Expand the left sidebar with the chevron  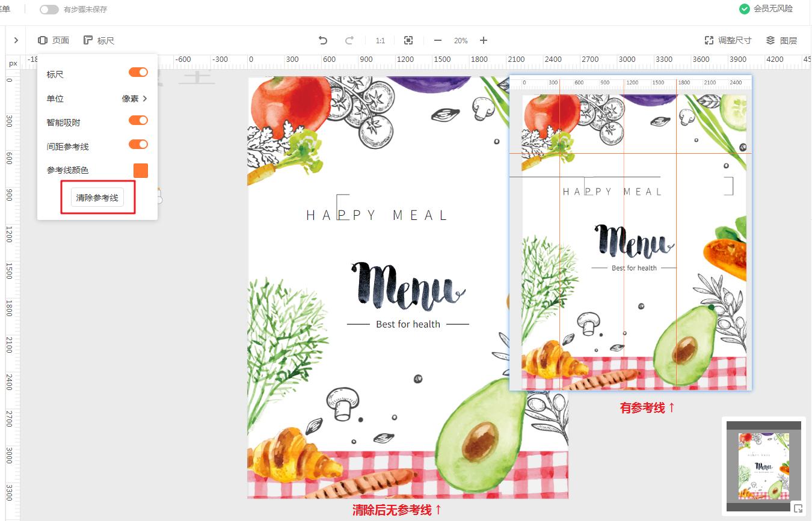[16, 40]
